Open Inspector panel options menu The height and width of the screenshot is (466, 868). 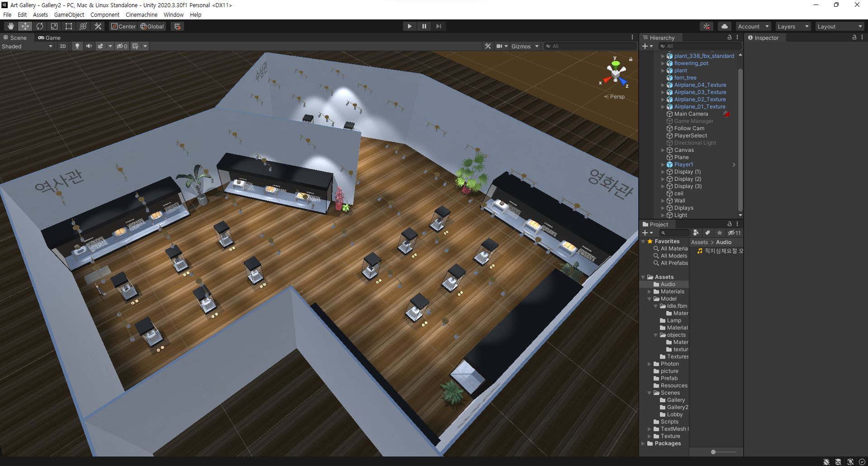click(x=862, y=38)
